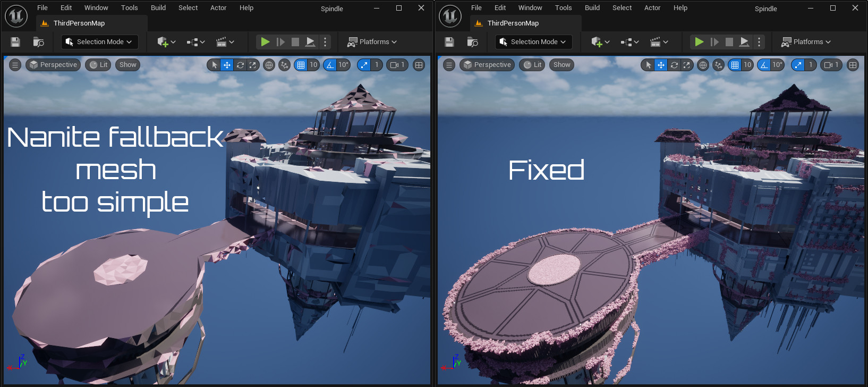Image resolution: width=868 pixels, height=387 pixels.
Task: Click the select-objects arrow tool in the left viewport
Action: 214,65
